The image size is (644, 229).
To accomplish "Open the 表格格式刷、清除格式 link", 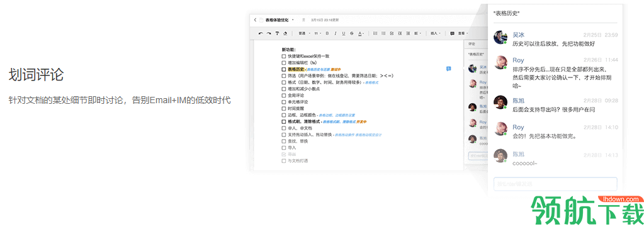I will pos(339,122).
